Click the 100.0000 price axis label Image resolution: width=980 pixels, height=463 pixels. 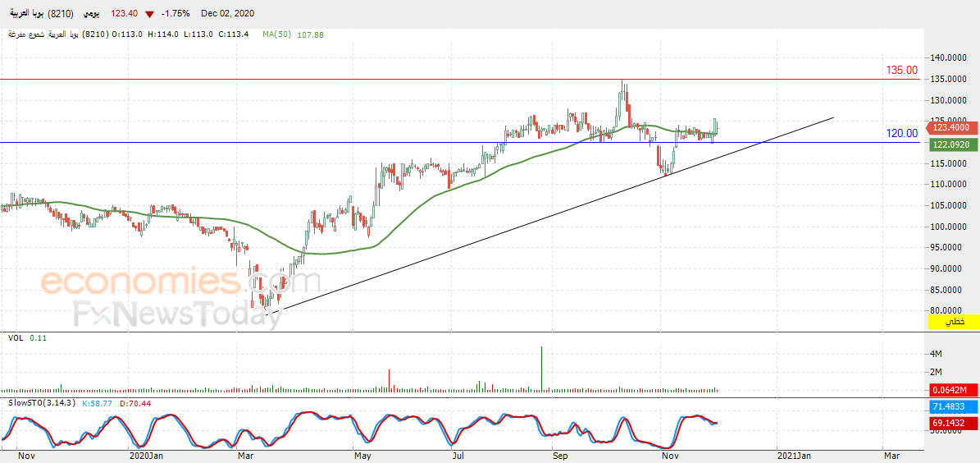pos(947,227)
